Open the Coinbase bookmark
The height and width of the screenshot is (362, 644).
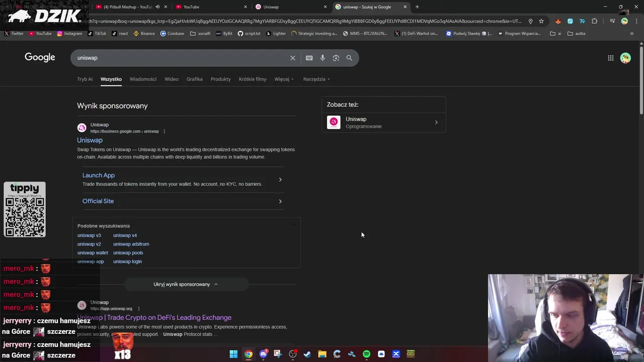[x=172, y=34]
